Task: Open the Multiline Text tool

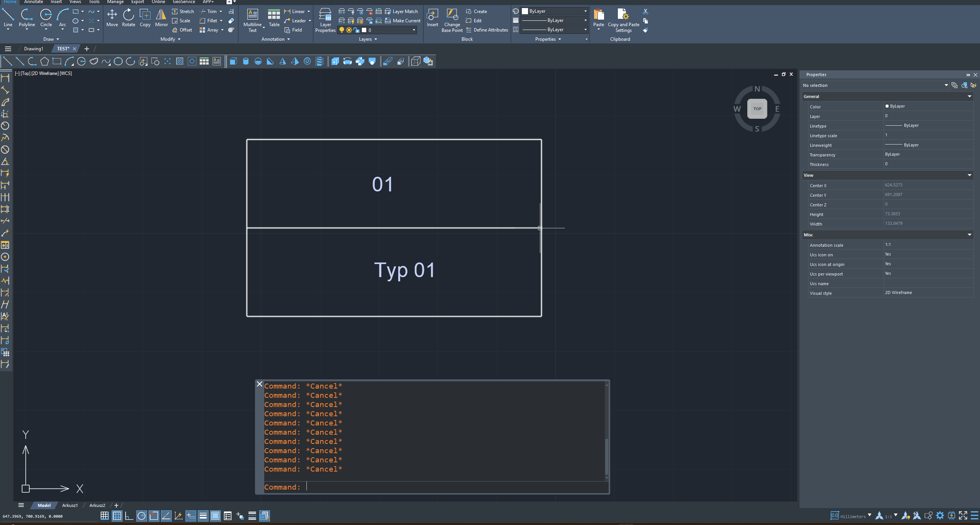Action: [x=252, y=20]
